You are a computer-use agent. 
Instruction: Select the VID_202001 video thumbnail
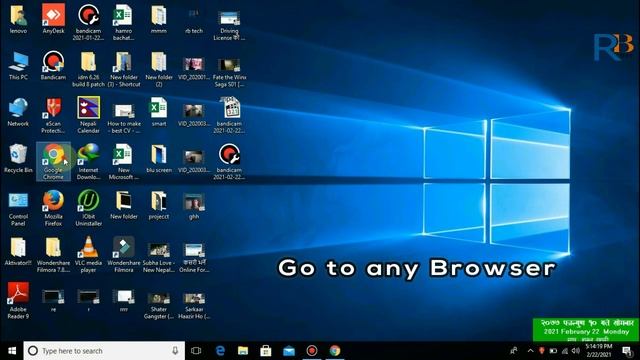pyautogui.click(x=194, y=67)
